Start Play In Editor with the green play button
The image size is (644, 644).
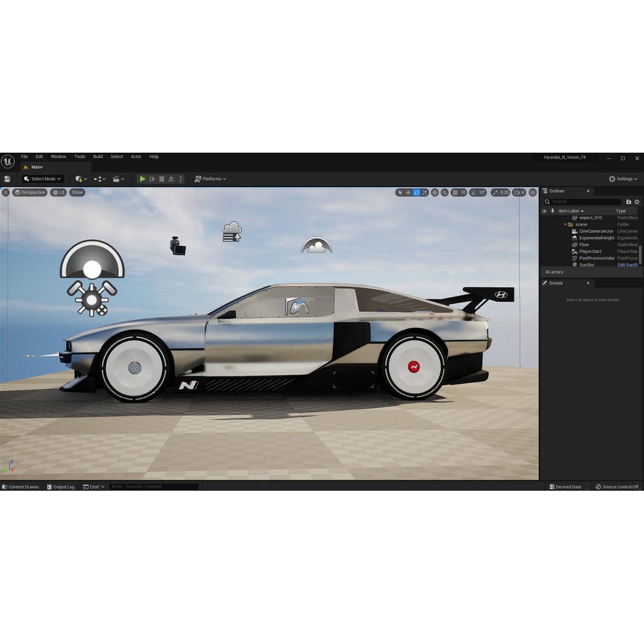click(x=143, y=179)
